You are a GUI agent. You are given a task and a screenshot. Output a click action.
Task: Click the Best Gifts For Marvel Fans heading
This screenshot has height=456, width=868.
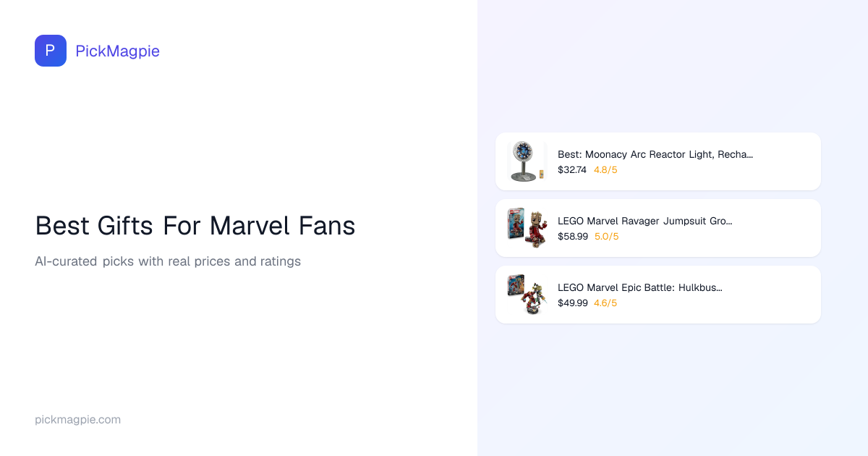pos(195,226)
